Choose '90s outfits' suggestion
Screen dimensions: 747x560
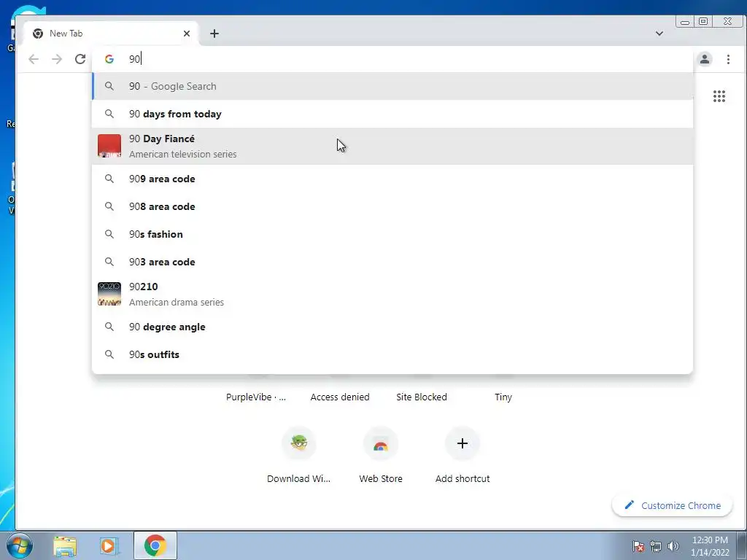(392, 354)
